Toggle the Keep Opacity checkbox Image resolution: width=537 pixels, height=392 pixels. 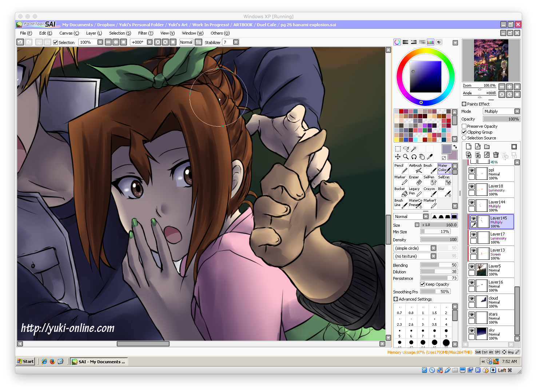(423, 284)
